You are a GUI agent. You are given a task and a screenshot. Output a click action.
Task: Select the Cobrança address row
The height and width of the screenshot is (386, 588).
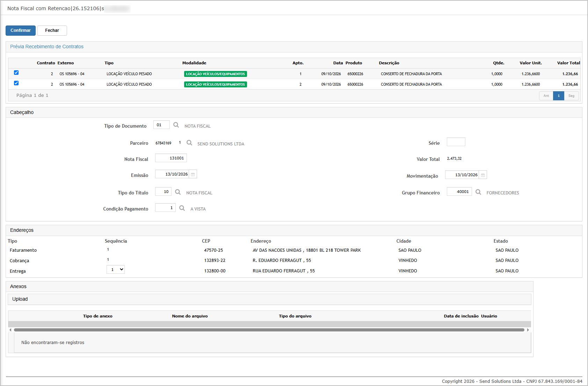click(x=294, y=260)
